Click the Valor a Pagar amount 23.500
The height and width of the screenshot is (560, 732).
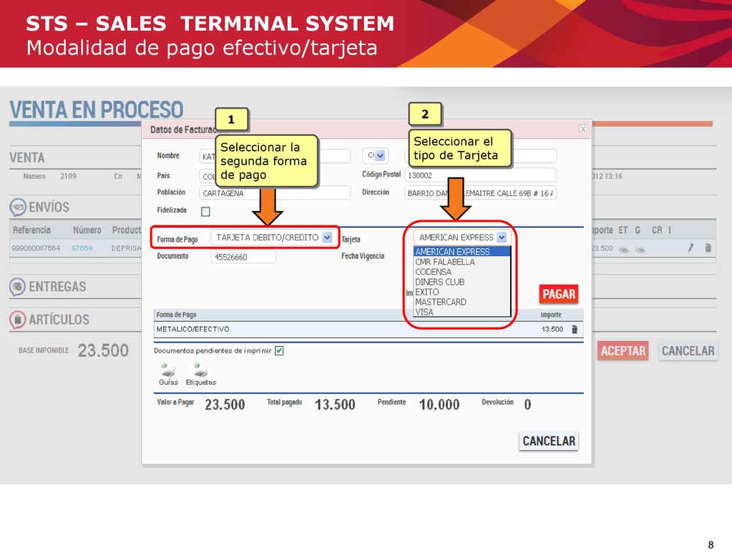tap(225, 405)
